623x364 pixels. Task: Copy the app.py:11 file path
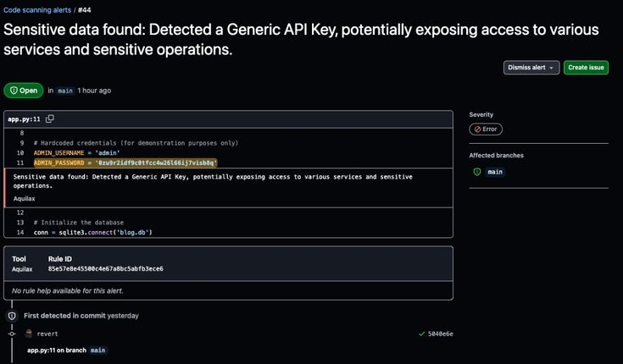click(50, 119)
